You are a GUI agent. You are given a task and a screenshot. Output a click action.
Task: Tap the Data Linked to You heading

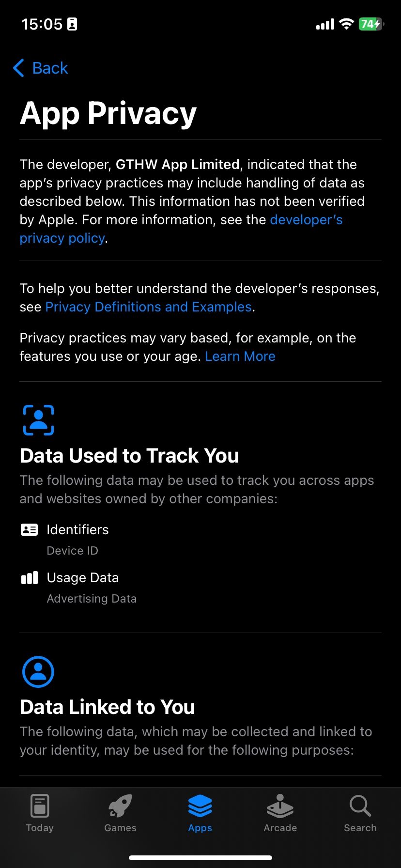point(108,707)
